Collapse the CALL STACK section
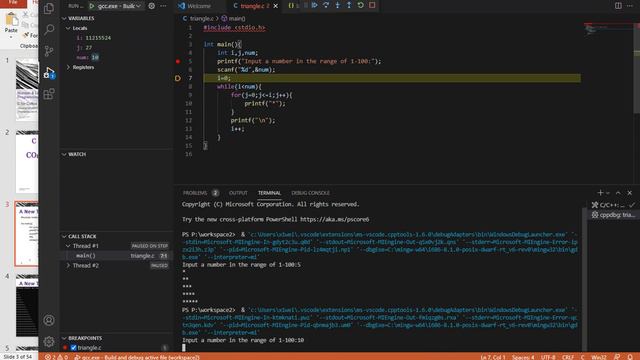The height and width of the screenshot is (360, 640). pos(82,236)
